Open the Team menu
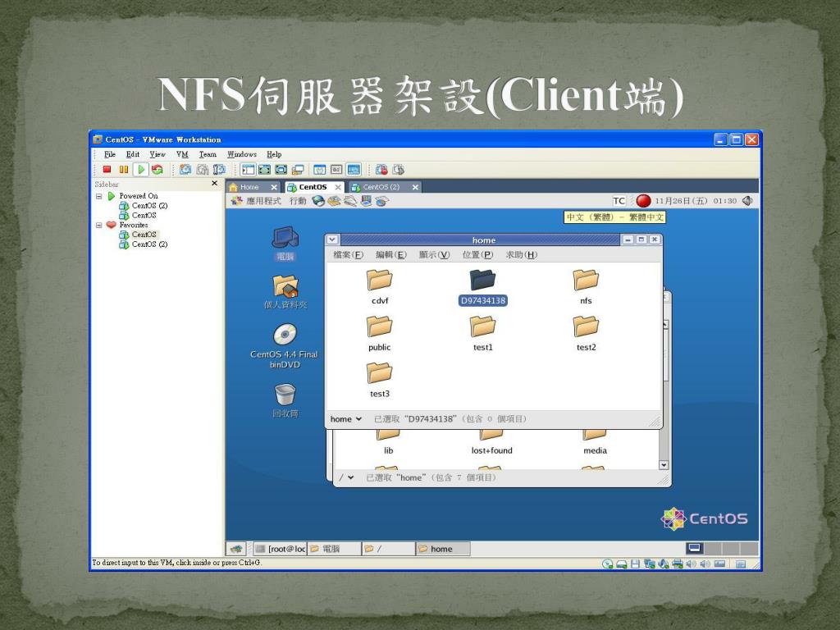The image size is (840, 630). point(208,154)
